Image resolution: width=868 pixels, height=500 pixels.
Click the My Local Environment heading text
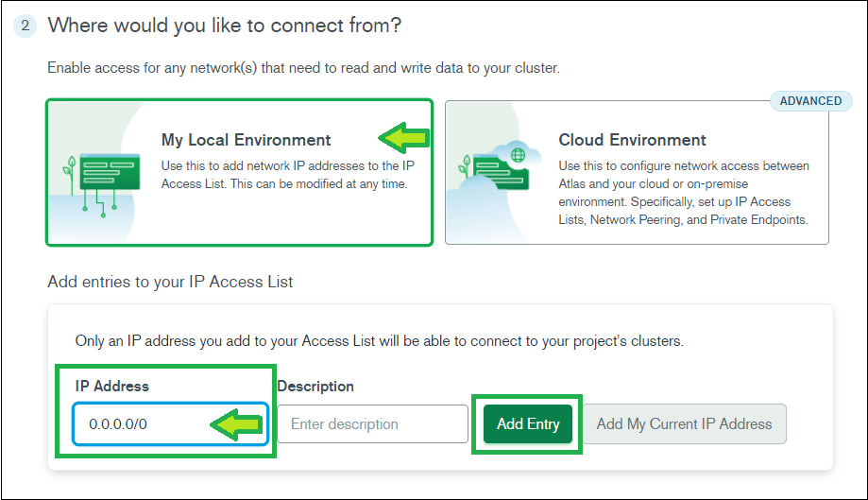click(x=246, y=140)
